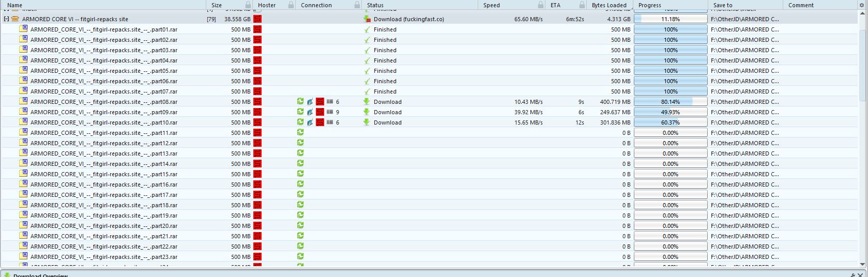Click the red hoster icon in the package row
The height and width of the screenshot is (277, 868).
[x=257, y=19]
